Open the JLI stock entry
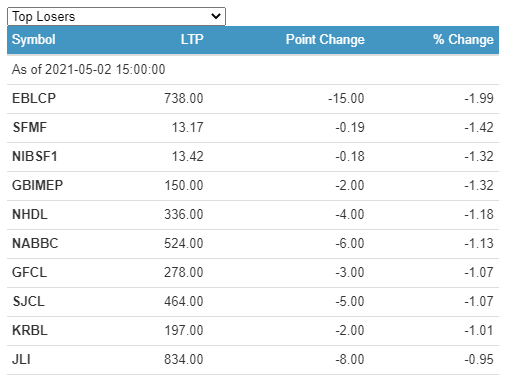This screenshot has width=509, height=379. (21, 360)
